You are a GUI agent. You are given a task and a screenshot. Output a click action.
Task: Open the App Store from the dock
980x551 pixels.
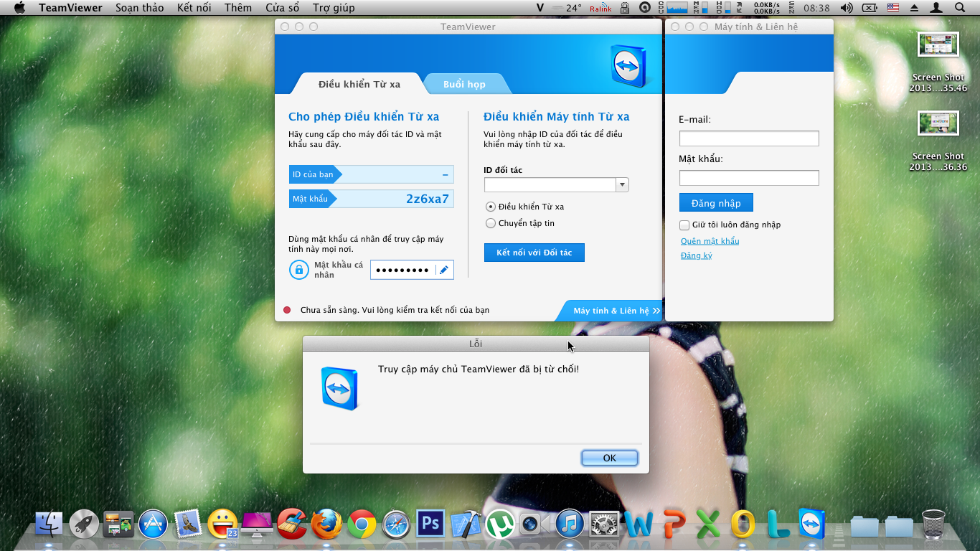pyautogui.click(x=154, y=525)
